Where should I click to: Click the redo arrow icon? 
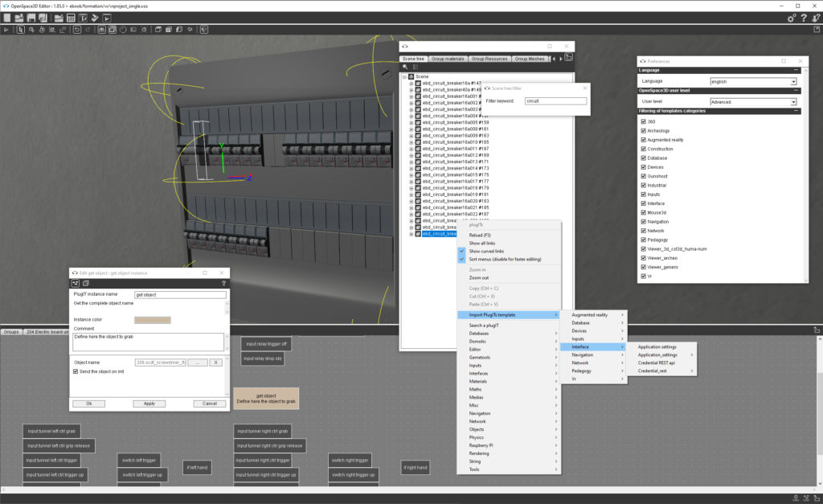point(88,30)
